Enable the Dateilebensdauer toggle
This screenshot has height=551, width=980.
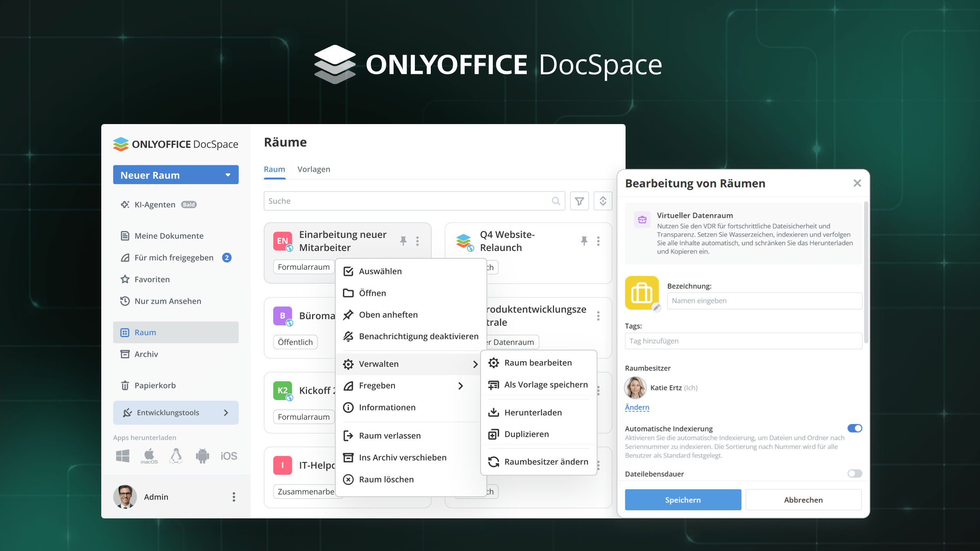coord(854,473)
